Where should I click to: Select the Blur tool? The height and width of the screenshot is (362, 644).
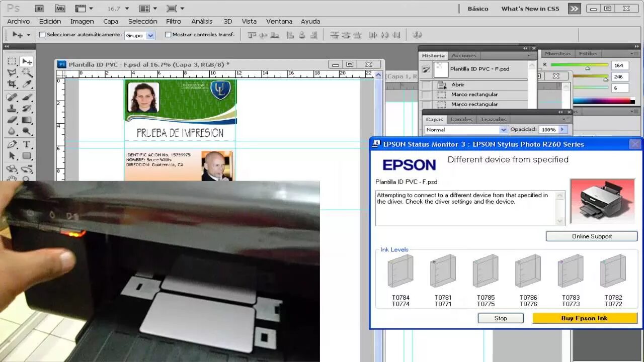click(x=12, y=131)
